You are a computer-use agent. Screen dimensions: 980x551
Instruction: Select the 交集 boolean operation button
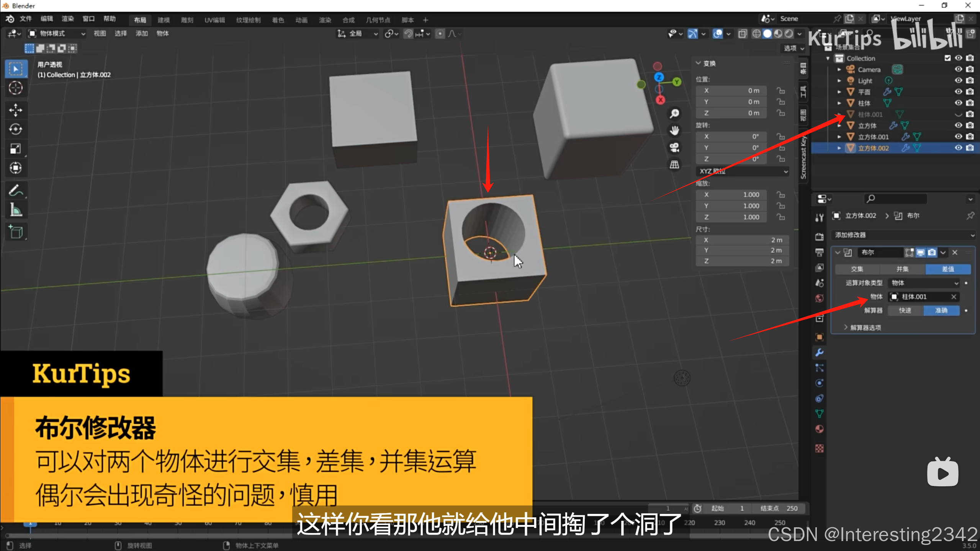click(857, 269)
